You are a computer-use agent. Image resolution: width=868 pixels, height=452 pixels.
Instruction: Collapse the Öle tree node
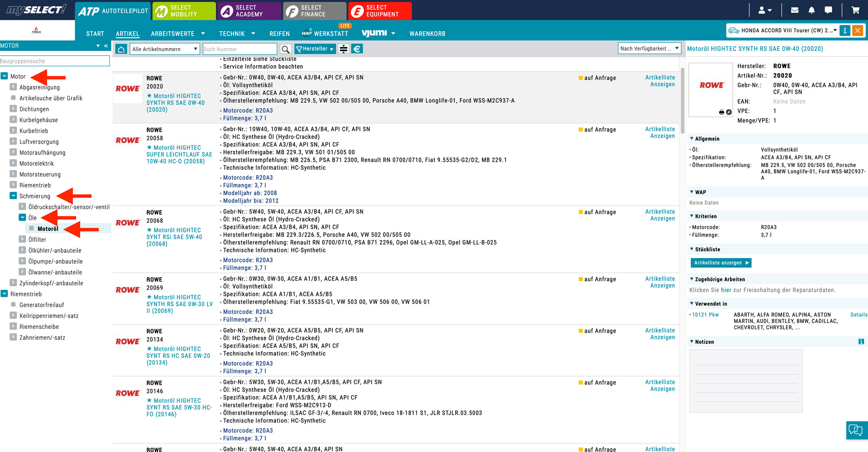pyautogui.click(x=23, y=217)
